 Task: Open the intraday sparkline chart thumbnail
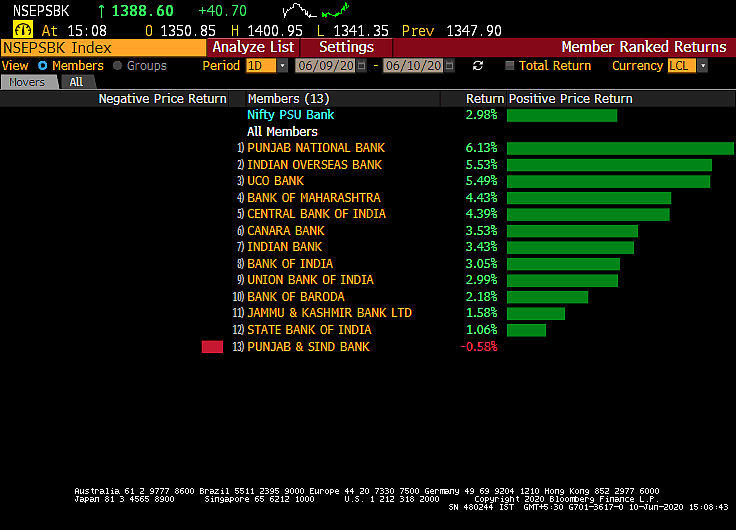pyautogui.click(x=316, y=10)
